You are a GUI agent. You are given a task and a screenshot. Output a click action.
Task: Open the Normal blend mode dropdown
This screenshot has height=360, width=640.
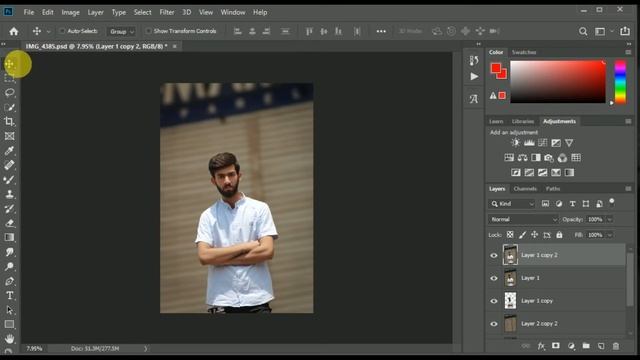tap(523, 220)
